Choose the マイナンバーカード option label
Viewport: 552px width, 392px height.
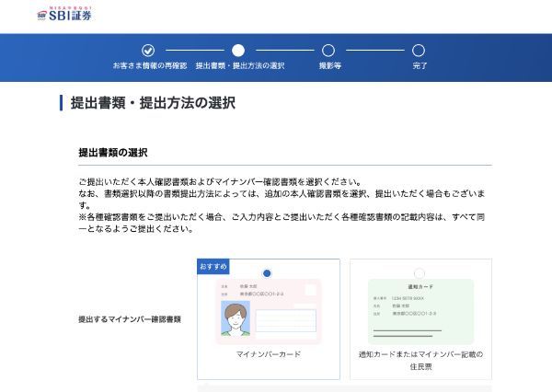pos(269,354)
